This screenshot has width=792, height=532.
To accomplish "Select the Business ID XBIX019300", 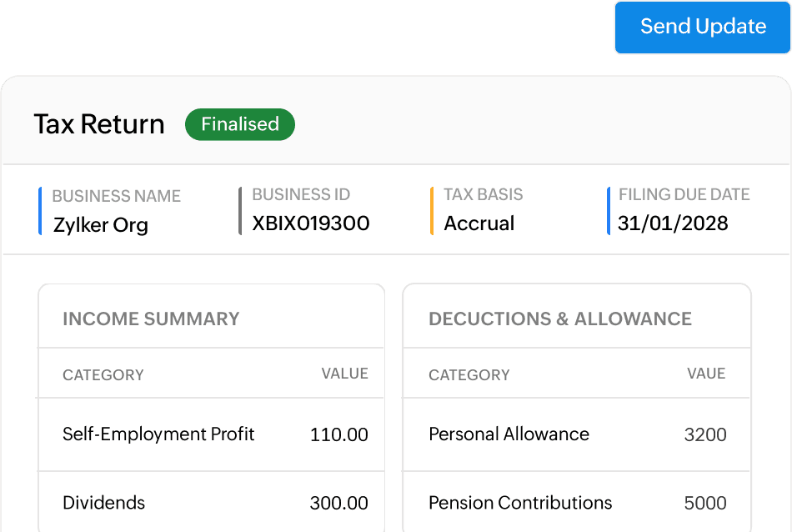I will 311,223.
